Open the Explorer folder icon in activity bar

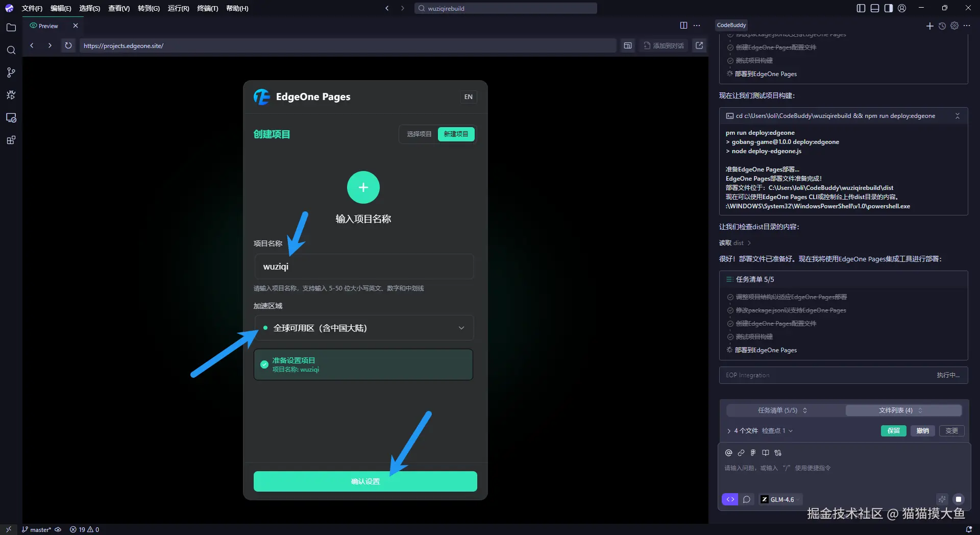pos(11,28)
